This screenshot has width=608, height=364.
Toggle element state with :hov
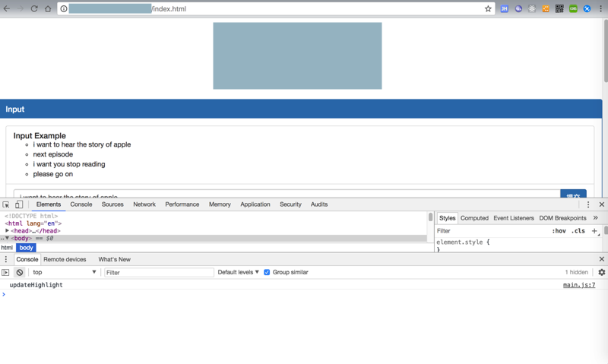click(x=559, y=231)
